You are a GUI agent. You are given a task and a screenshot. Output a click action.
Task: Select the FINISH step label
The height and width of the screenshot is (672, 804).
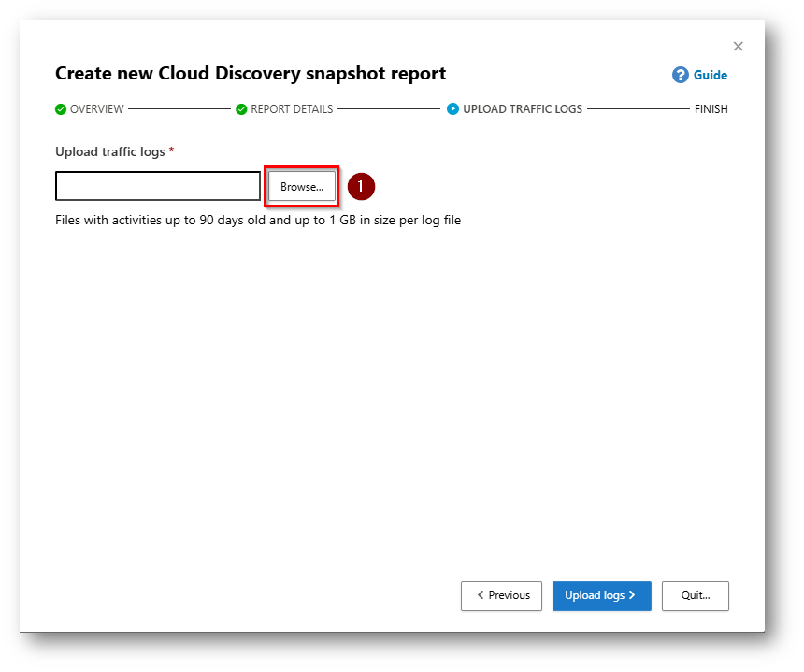(x=711, y=109)
